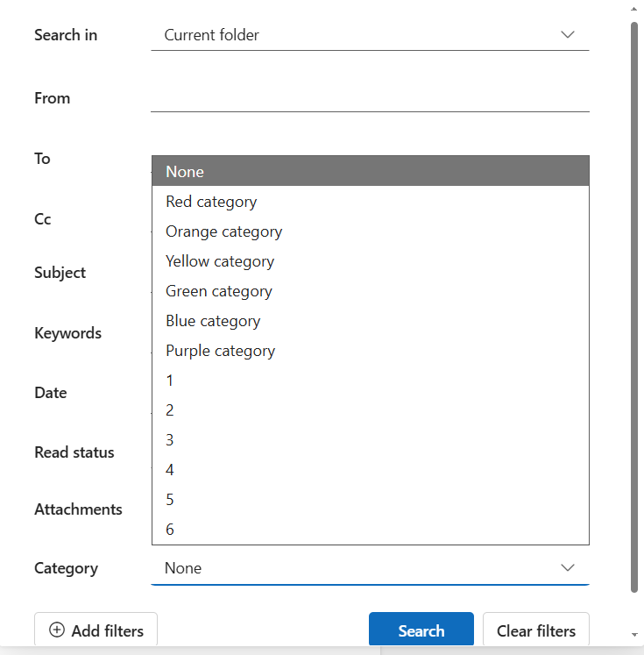Screen dimensions: 644x655
Task: Choose category named 4
Action: tap(371, 470)
